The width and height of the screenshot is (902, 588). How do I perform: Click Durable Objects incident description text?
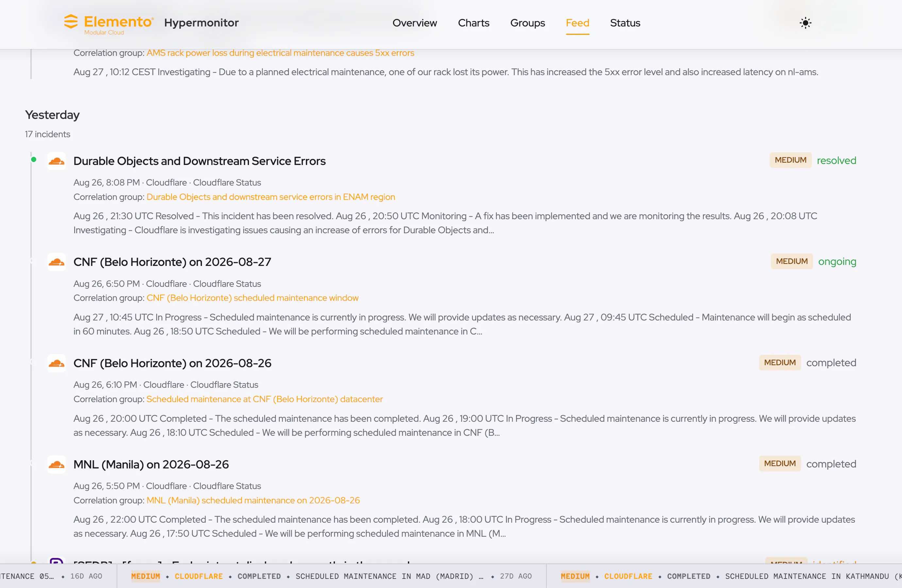coord(445,223)
